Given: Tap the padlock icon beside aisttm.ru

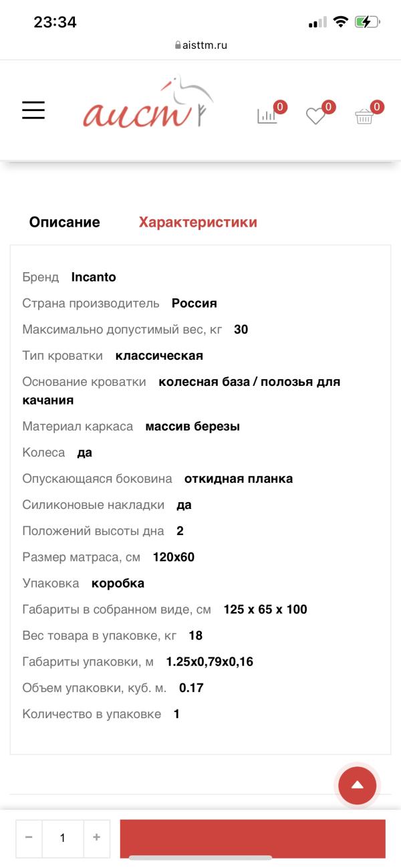Looking at the screenshot, I should 177,45.
